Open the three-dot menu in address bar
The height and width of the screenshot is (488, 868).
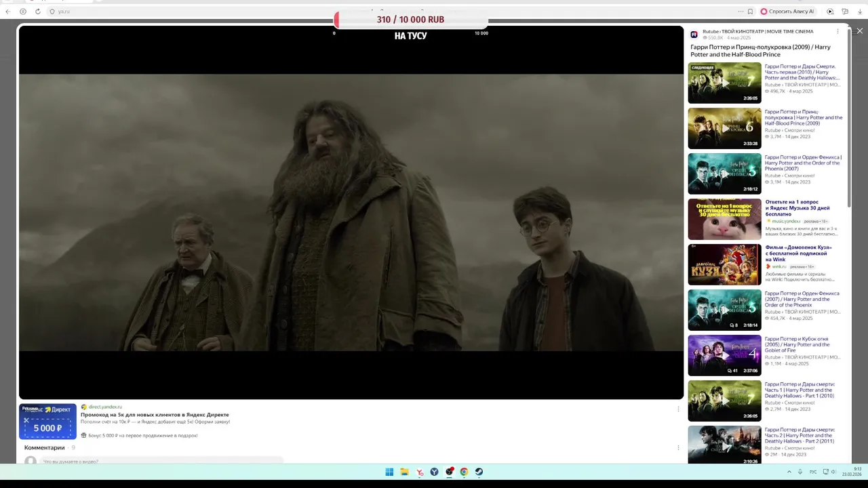pyautogui.click(x=741, y=12)
